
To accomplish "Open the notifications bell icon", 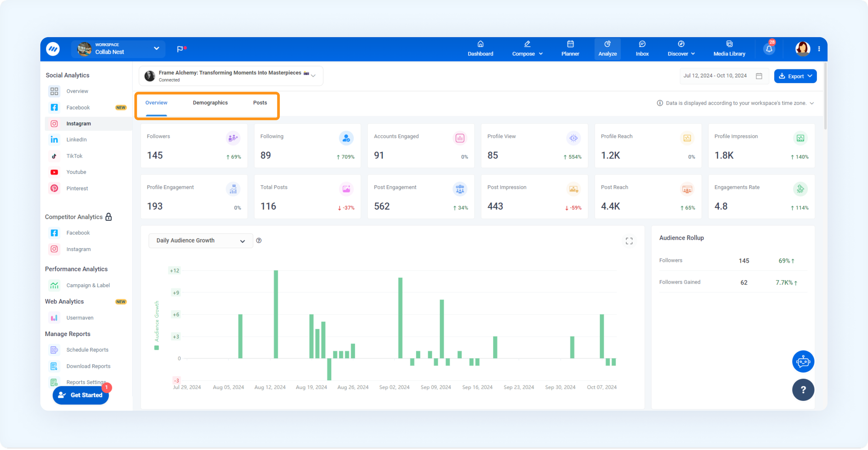I will (769, 49).
